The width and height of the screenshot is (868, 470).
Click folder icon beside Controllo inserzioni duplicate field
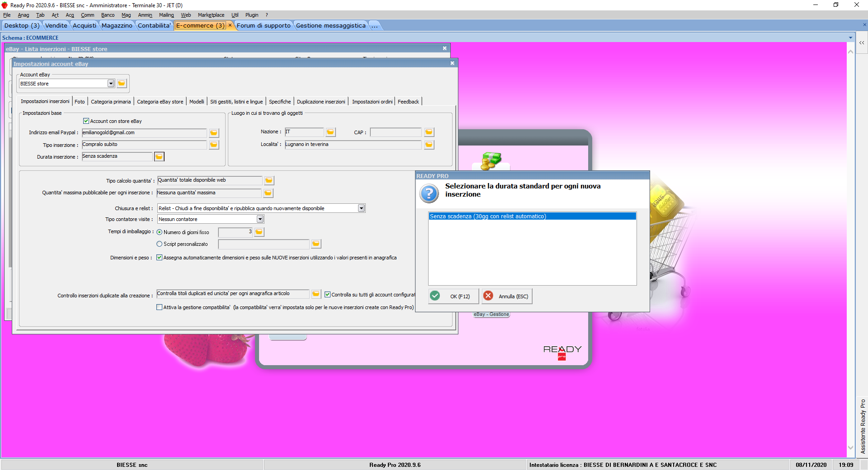coord(316,294)
